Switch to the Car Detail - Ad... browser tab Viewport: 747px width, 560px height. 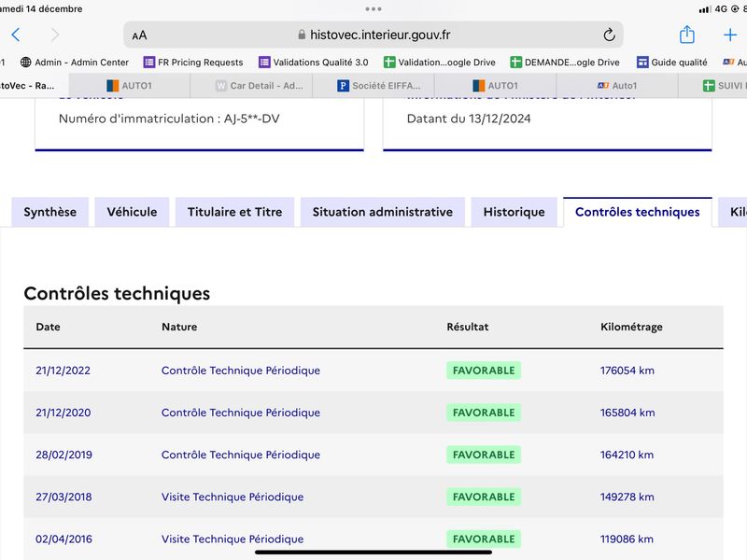[x=251, y=86]
